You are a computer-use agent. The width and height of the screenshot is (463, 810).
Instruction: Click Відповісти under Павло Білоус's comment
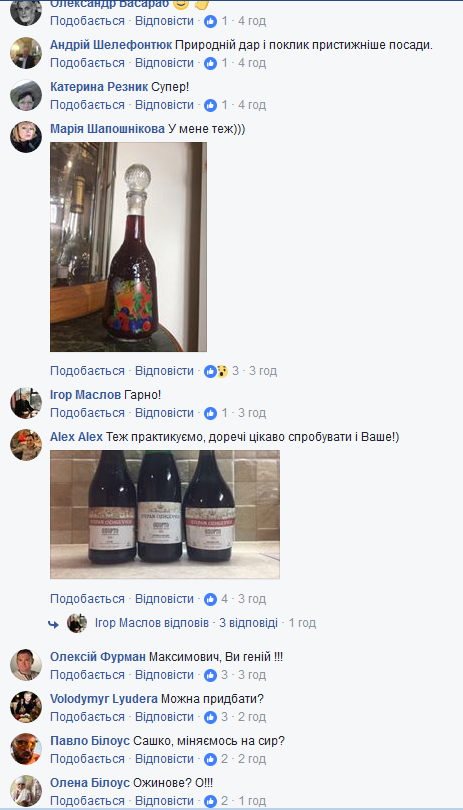point(164,759)
